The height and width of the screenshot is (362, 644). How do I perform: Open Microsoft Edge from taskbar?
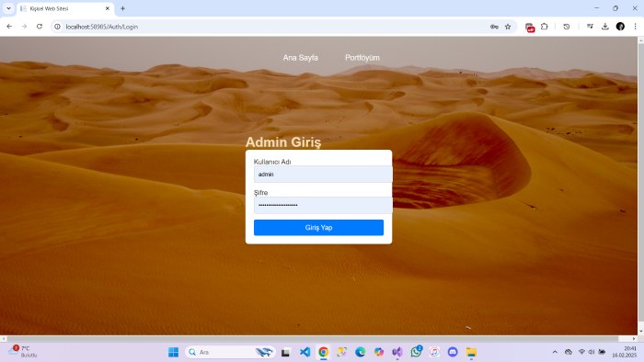point(361,352)
